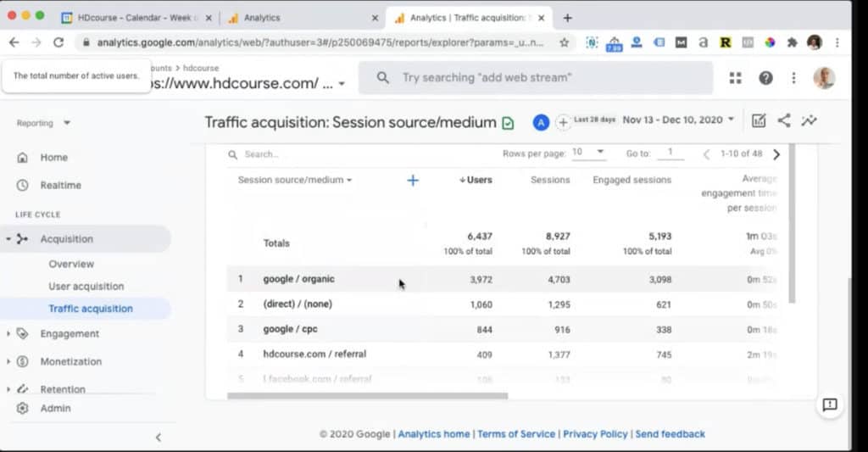Open the customize report chart-edit icon
This screenshot has height=452, width=868.
click(x=759, y=120)
